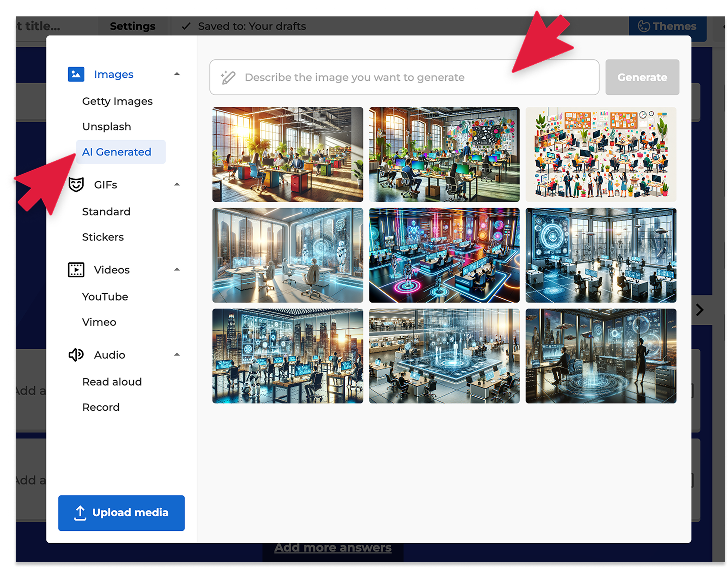Click the Images category icon
Viewport: 728px width, 568px height.
(76, 74)
